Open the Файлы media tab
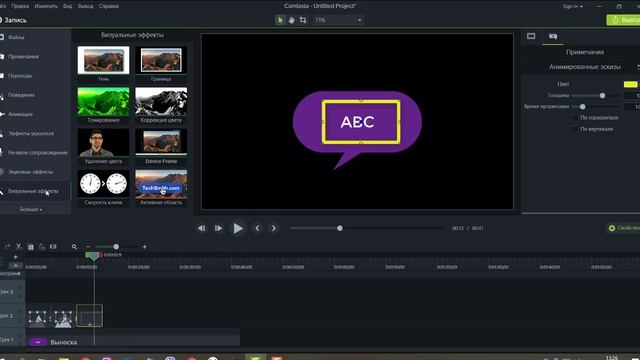This screenshot has width=640, height=360. (x=16, y=37)
